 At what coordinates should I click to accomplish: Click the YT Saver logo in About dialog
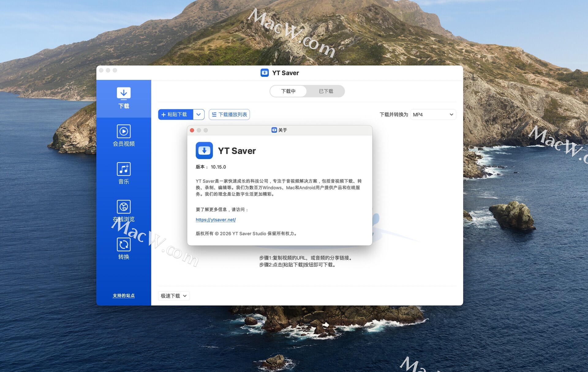[204, 150]
